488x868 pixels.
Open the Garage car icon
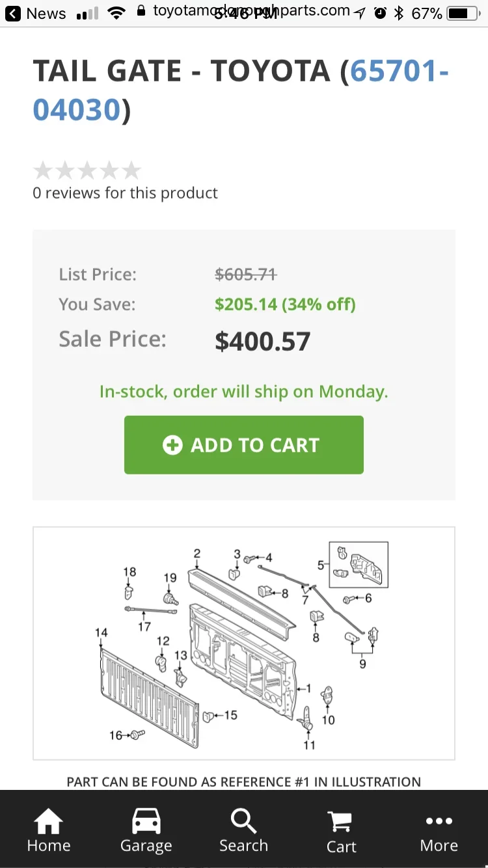click(x=146, y=821)
